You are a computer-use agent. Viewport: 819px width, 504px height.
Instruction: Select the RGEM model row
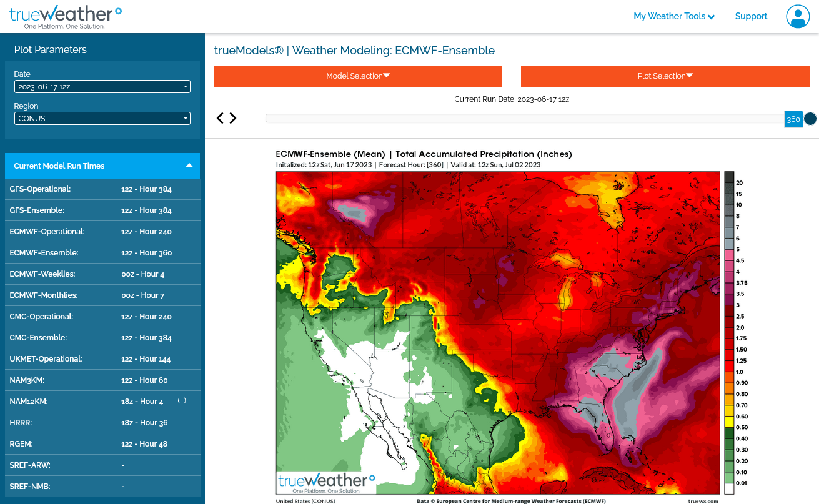click(x=102, y=444)
